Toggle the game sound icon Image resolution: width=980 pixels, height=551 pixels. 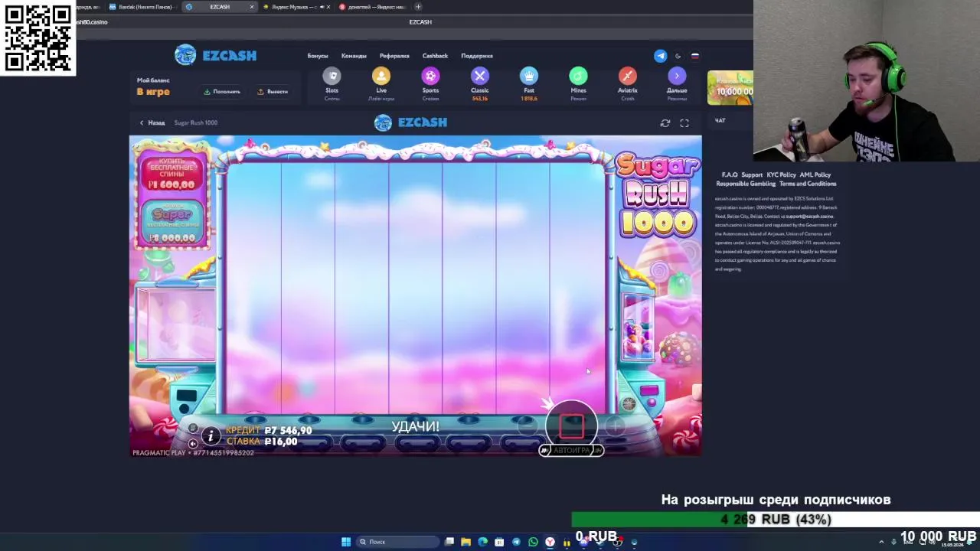click(x=193, y=443)
